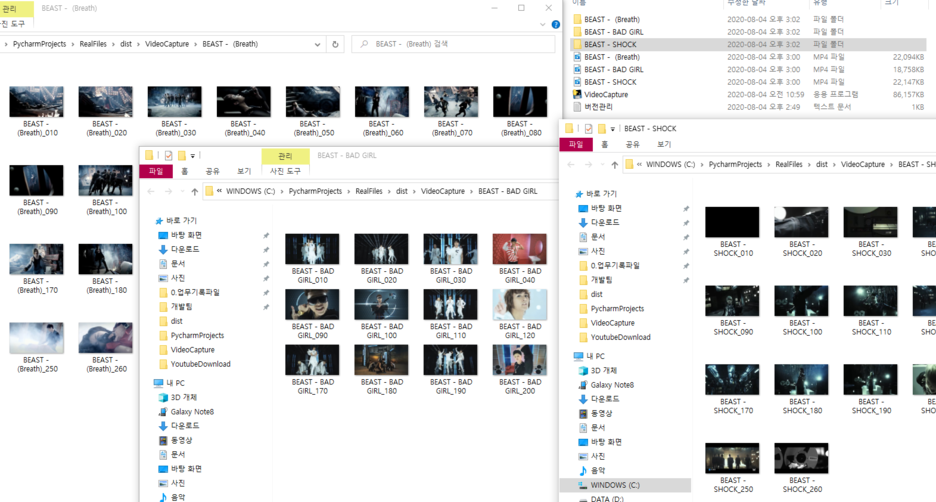936x502 pixels.
Task: Click pin next to 0.업무기록파일 in SHOCK sidebar
Action: [686, 266]
